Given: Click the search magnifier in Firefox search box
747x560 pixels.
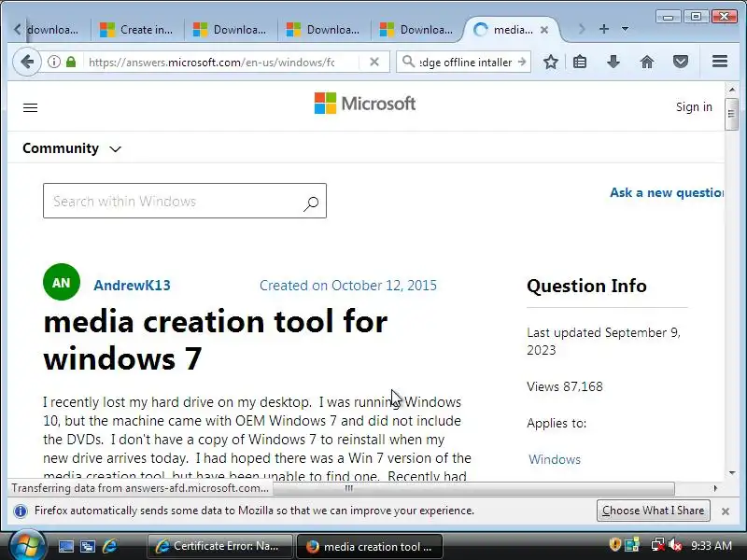Looking at the screenshot, I should [x=408, y=62].
